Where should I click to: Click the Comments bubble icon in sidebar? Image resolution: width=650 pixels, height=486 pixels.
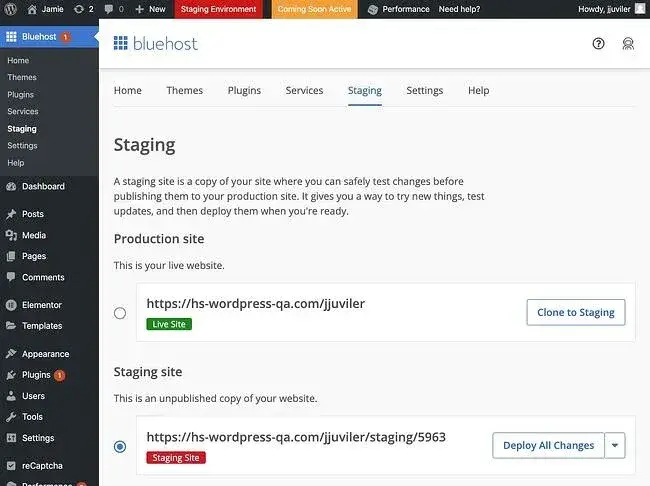click(x=11, y=277)
